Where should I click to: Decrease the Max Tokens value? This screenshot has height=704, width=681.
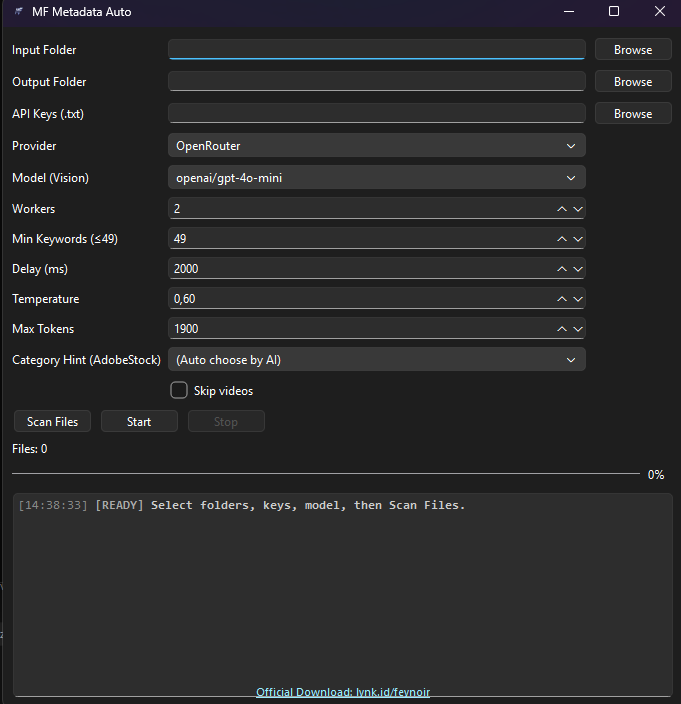tap(578, 329)
